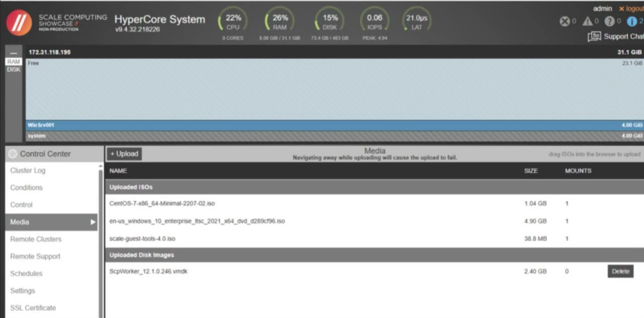Click HyperCore System title

point(159,20)
